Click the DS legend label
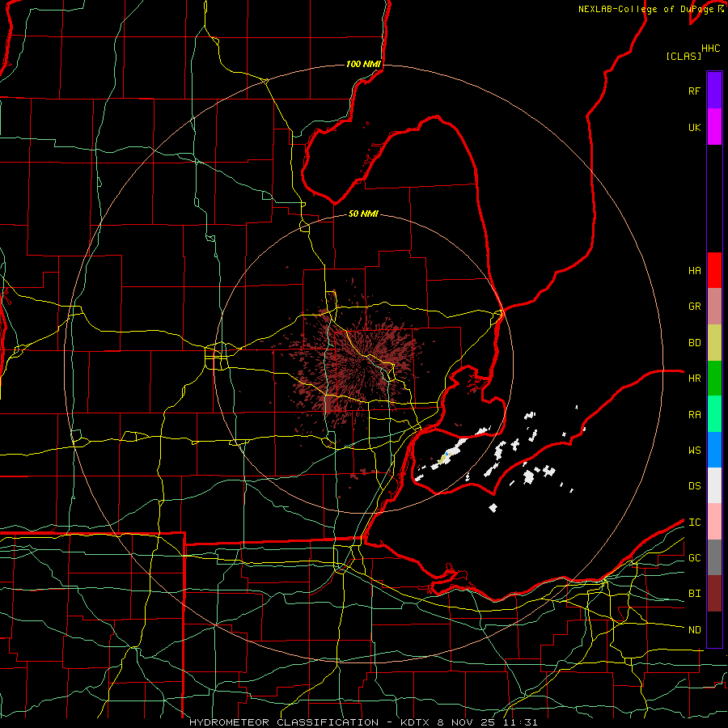Viewport: 728px width, 728px height. [694, 486]
